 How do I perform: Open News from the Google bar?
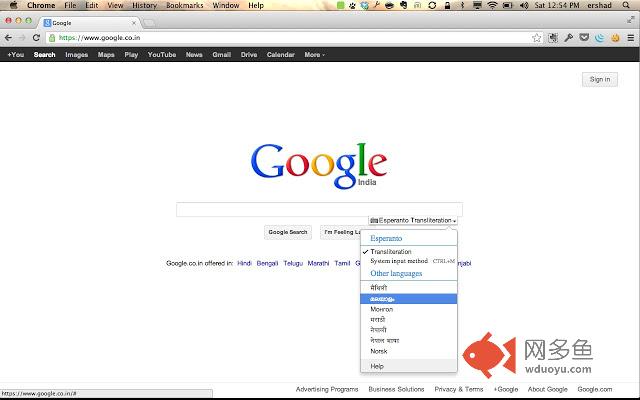click(x=194, y=55)
